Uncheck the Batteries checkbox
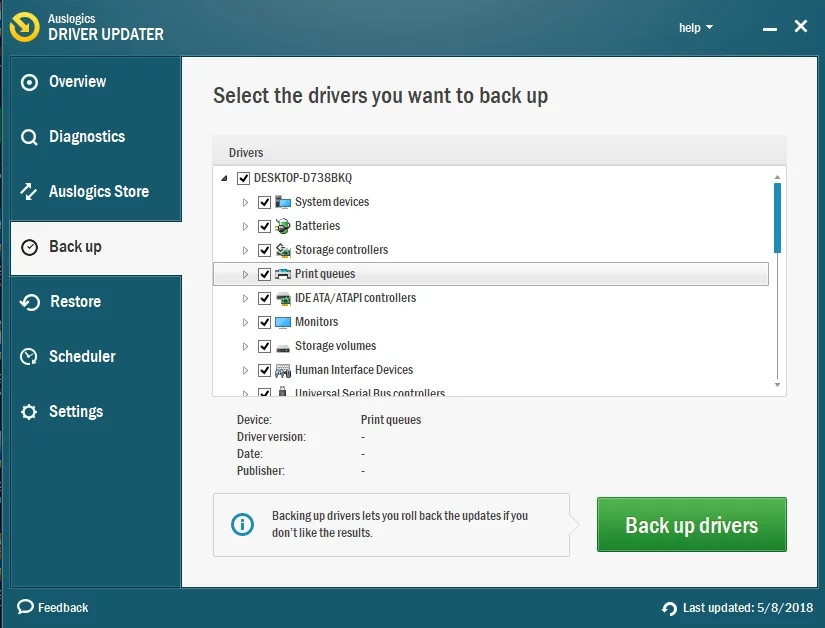The width and height of the screenshot is (825, 628). [x=264, y=226]
